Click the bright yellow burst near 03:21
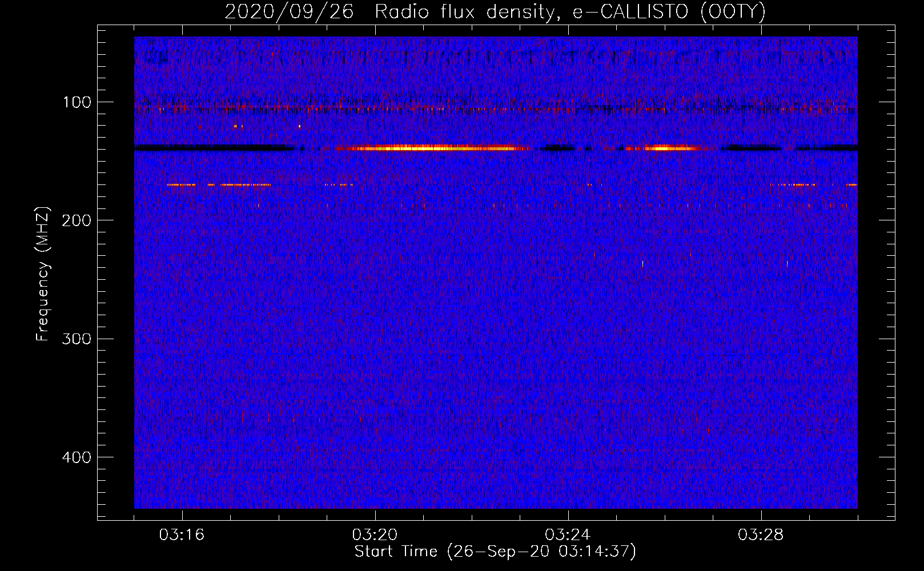This screenshot has width=924, height=571. click(x=432, y=148)
